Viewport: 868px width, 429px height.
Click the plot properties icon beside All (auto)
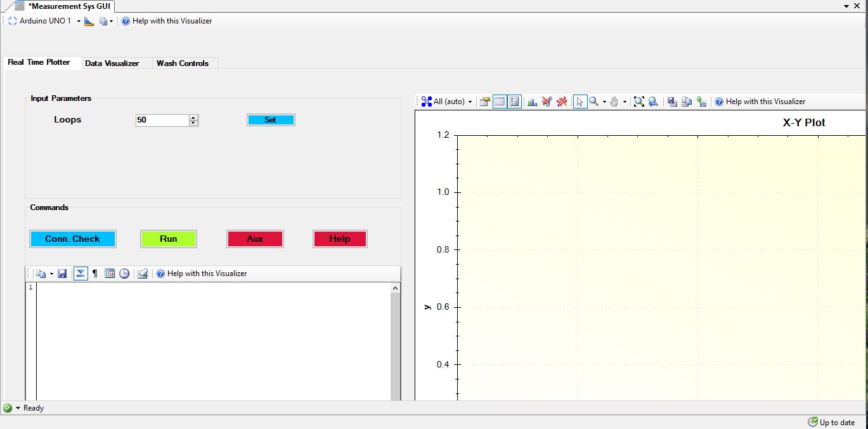pos(485,102)
